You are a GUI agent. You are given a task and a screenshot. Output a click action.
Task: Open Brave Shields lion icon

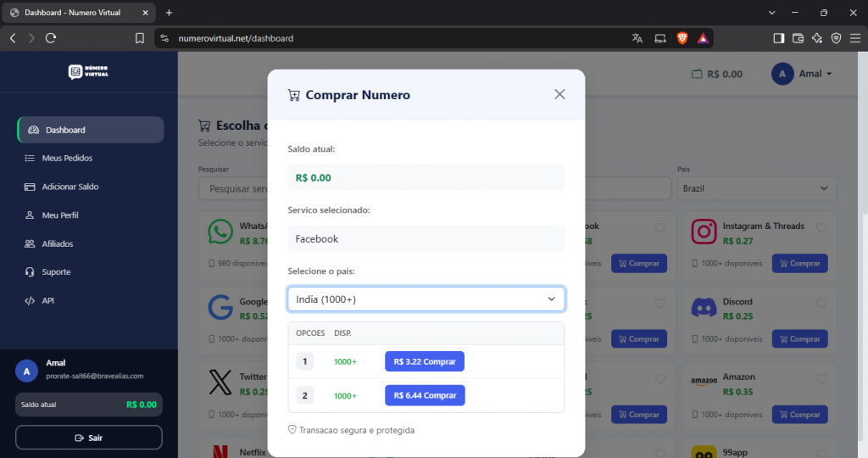[682, 38]
